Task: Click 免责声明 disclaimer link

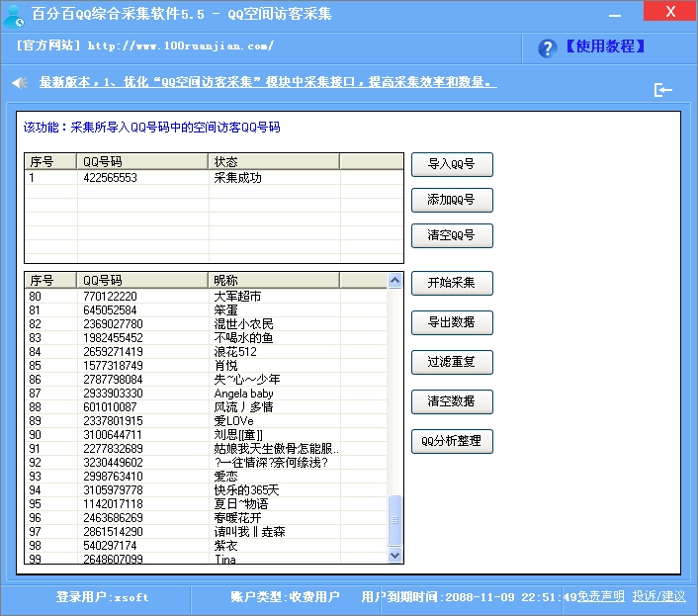Action: point(601,596)
